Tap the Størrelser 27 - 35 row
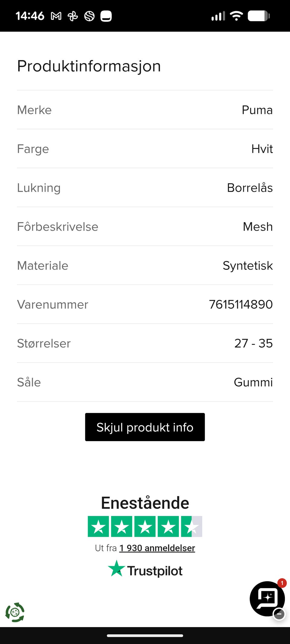Viewport: 290px width, 644px height. pos(145,343)
